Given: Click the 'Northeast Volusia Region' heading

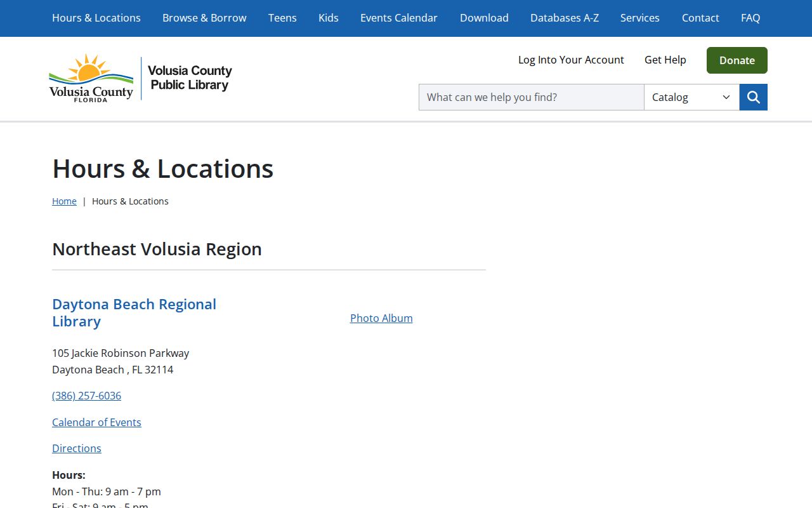Looking at the screenshot, I should [x=157, y=249].
